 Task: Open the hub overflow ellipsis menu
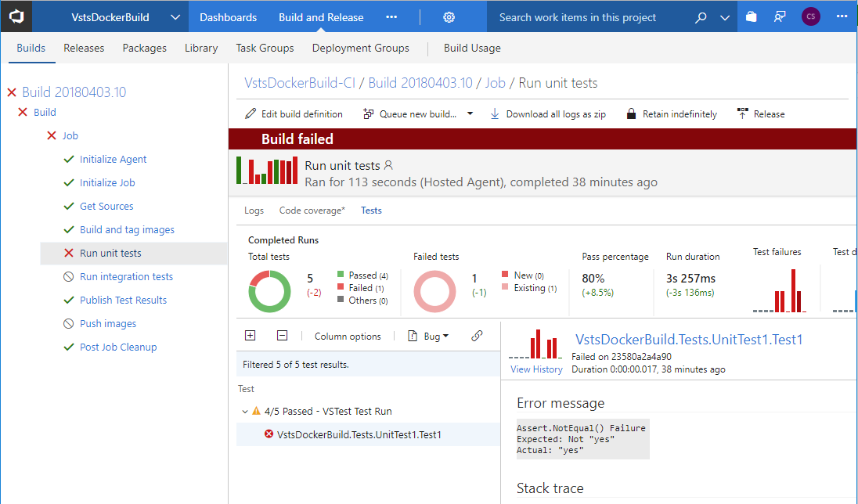391,17
